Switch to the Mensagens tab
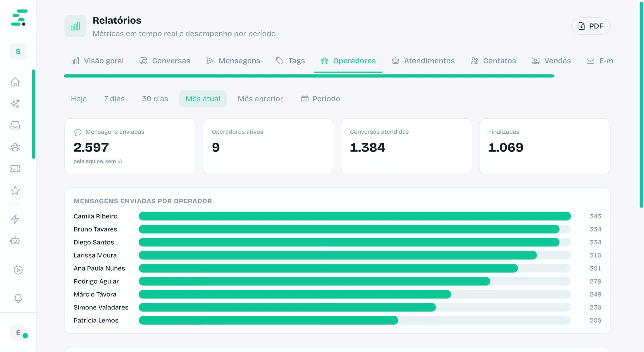This screenshot has width=644, height=352. [x=233, y=61]
